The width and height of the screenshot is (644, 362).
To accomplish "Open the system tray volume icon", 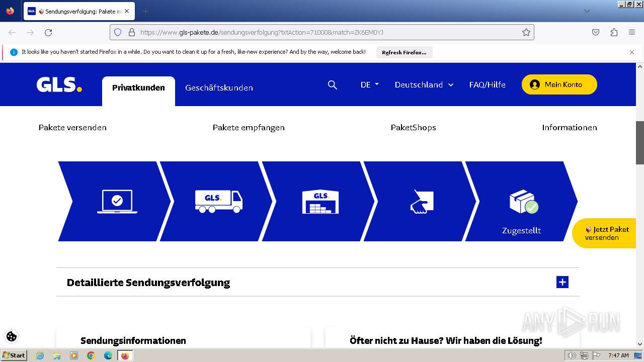I will click(x=572, y=355).
